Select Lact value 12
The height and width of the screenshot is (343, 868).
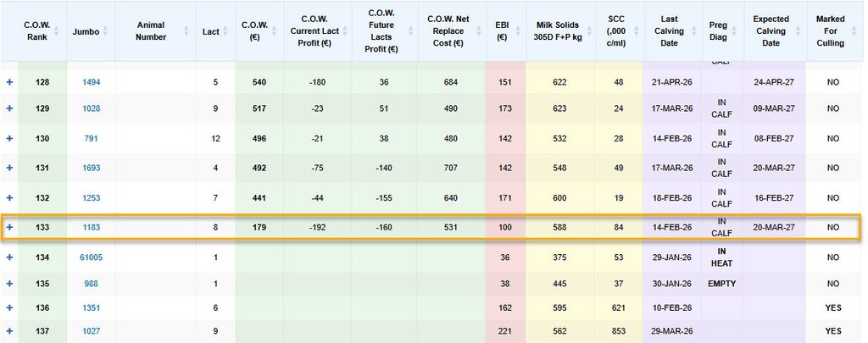(216, 138)
